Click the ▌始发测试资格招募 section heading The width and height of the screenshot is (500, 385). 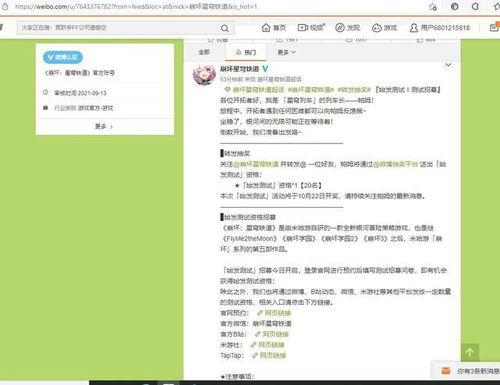coord(248,217)
